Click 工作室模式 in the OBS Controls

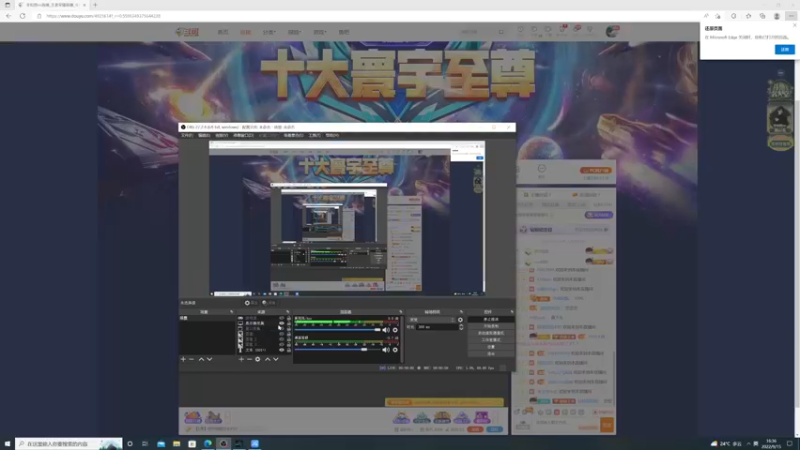tap(491, 340)
